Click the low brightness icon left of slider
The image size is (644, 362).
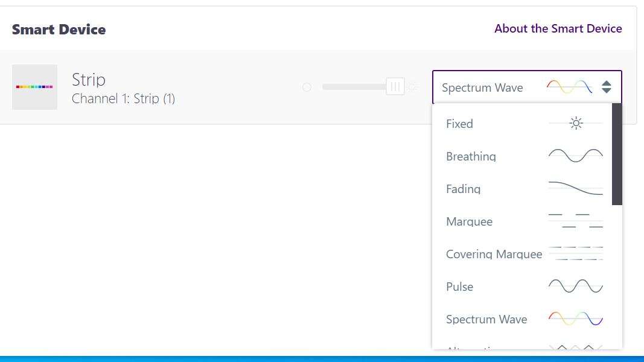tap(307, 87)
